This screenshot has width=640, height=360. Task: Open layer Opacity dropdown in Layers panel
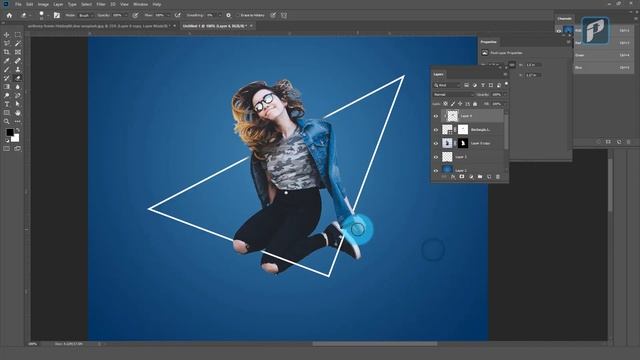pos(504,94)
